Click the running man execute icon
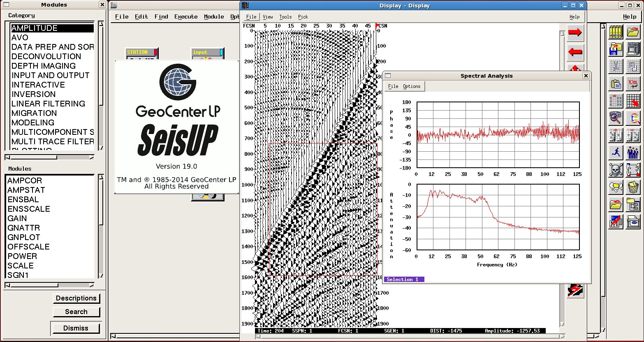This screenshot has height=342, width=644. click(x=616, y=153)
